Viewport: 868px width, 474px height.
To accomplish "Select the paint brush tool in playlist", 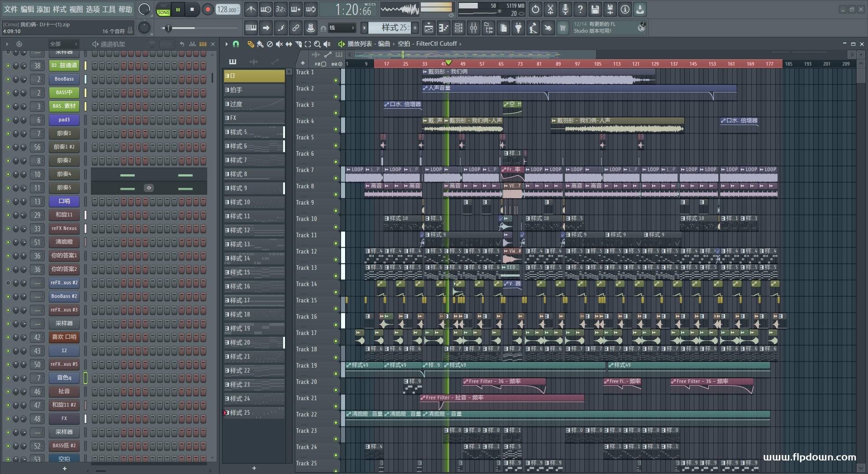I will click(x=260, y=44).
